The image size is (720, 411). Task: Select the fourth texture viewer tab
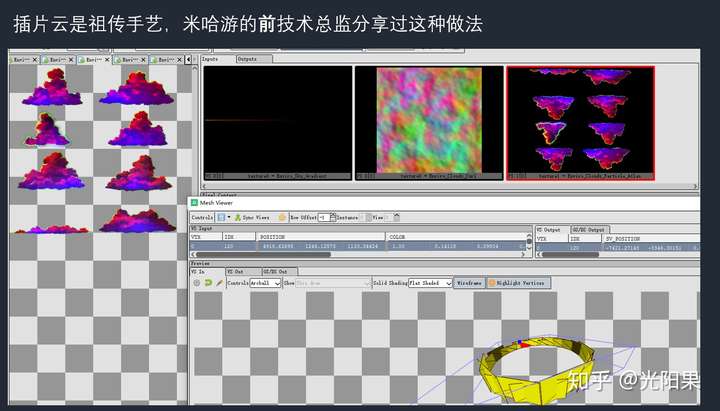point(130,60)
